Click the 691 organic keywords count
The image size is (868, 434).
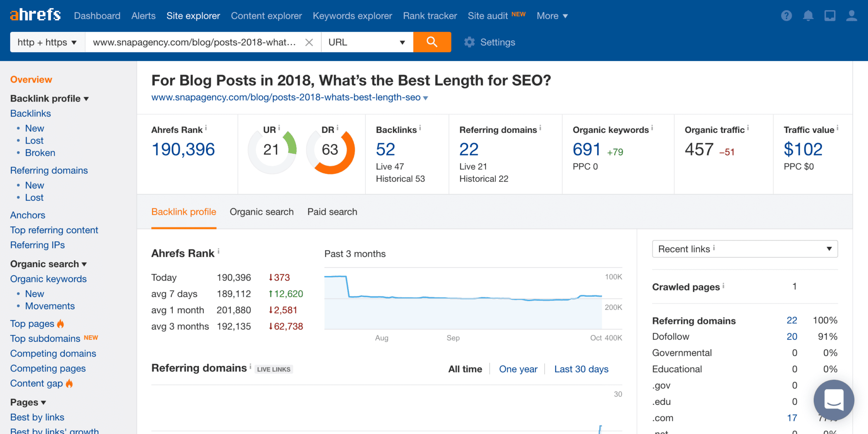click(x=587, y=149)
